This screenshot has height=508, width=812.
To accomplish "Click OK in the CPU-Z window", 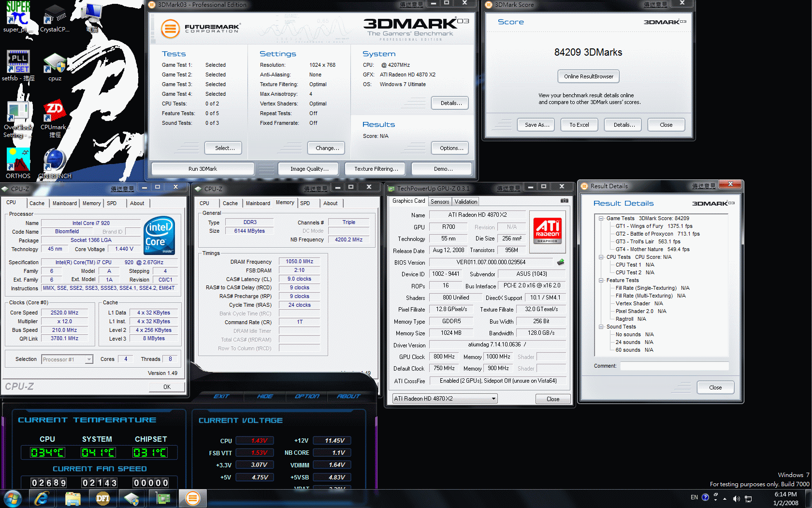I will [167, 387].
